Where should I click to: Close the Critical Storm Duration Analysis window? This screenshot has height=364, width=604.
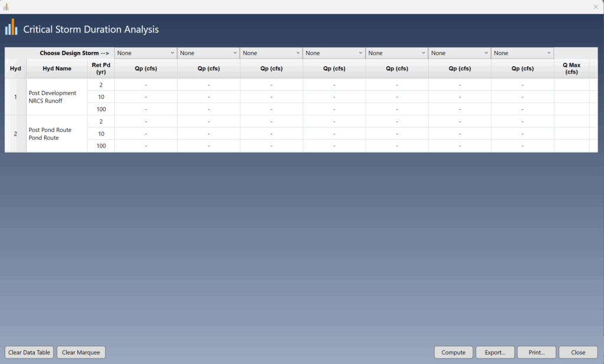(578, 352)
